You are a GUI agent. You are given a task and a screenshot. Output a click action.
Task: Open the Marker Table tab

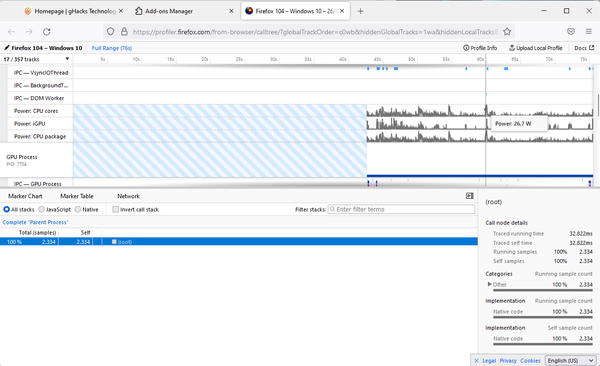click(77, 196)
